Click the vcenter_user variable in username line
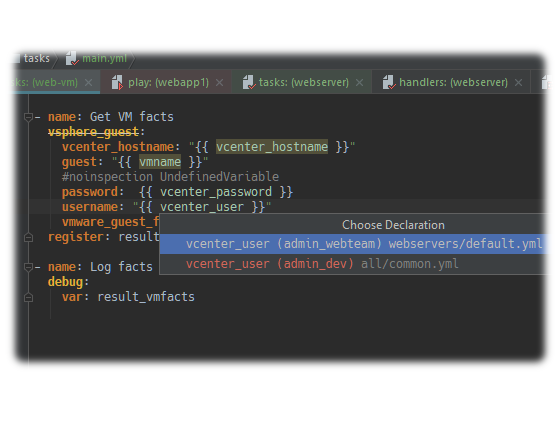This screenshot has height=440, width=560. pyautogui.click(x=202, y=207)
